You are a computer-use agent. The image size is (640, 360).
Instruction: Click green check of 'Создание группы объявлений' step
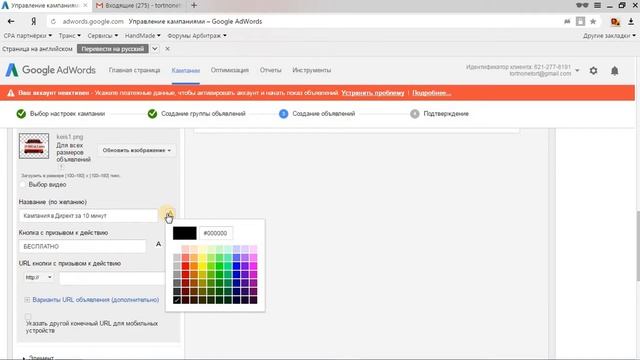[x=152, y=114]
